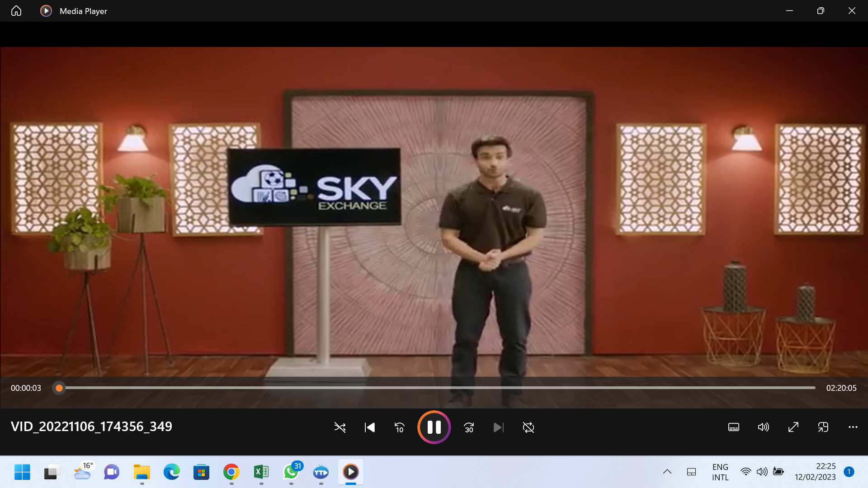The width and height of the screenshot is (868, 488).
Task: Skip to the next track
Action: point(498,427)
